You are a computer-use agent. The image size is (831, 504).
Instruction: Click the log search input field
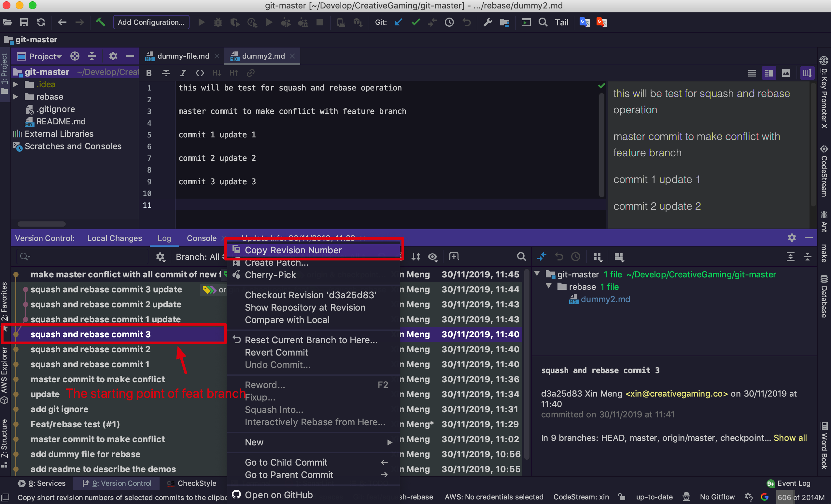(x=84, y=257)
